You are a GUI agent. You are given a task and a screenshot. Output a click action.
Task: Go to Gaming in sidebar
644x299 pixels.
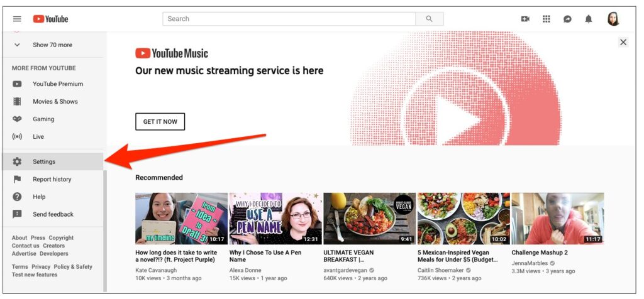point(53,119)
